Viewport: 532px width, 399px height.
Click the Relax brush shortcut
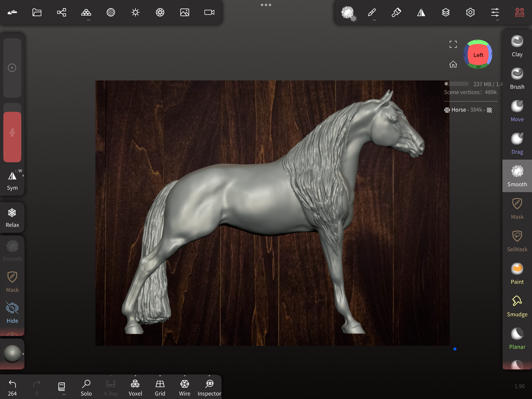pyautogui.click(x=12, y=217)
